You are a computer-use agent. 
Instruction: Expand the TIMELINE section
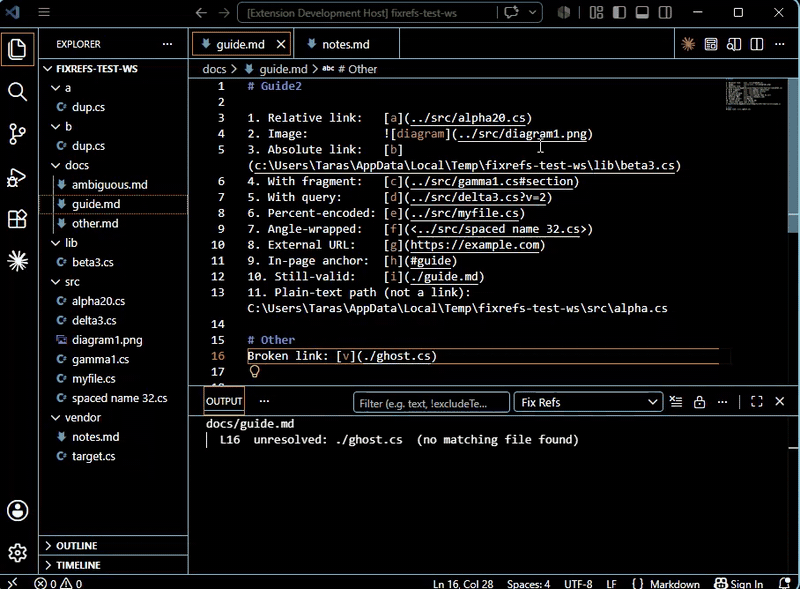(x=113, y=565)
